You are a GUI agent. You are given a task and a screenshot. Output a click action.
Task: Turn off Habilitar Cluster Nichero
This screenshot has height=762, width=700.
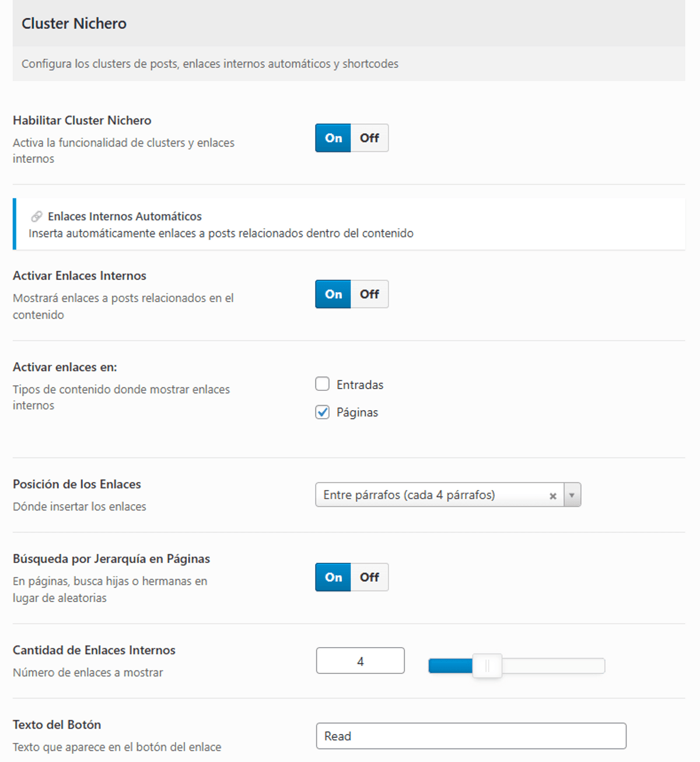click(x=369, y=138)
